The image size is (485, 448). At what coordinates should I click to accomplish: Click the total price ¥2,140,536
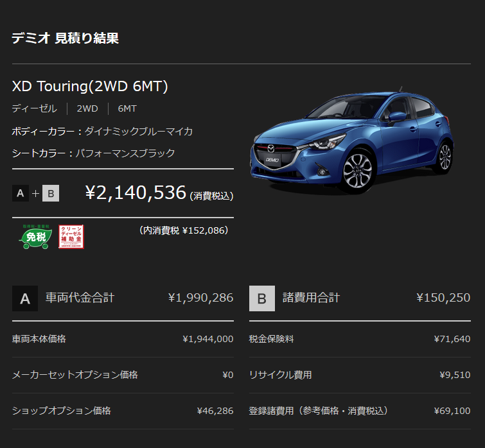coord(136,193)
